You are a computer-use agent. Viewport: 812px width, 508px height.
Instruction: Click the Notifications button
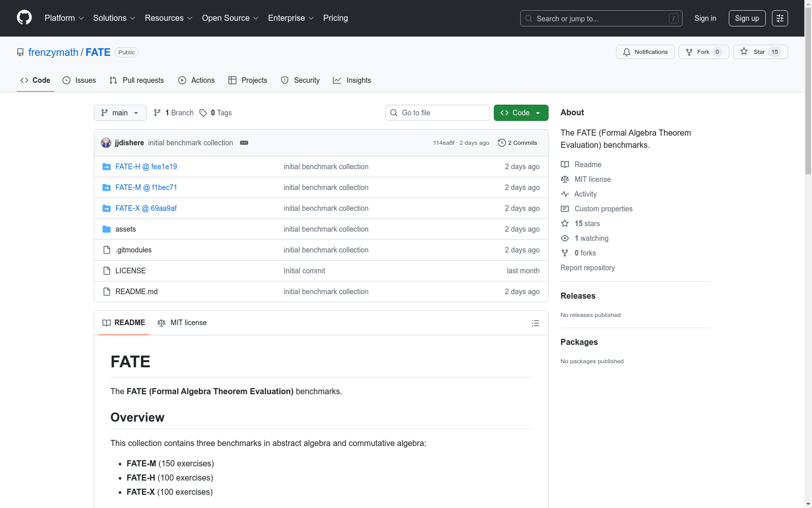[x=645, y=52]
